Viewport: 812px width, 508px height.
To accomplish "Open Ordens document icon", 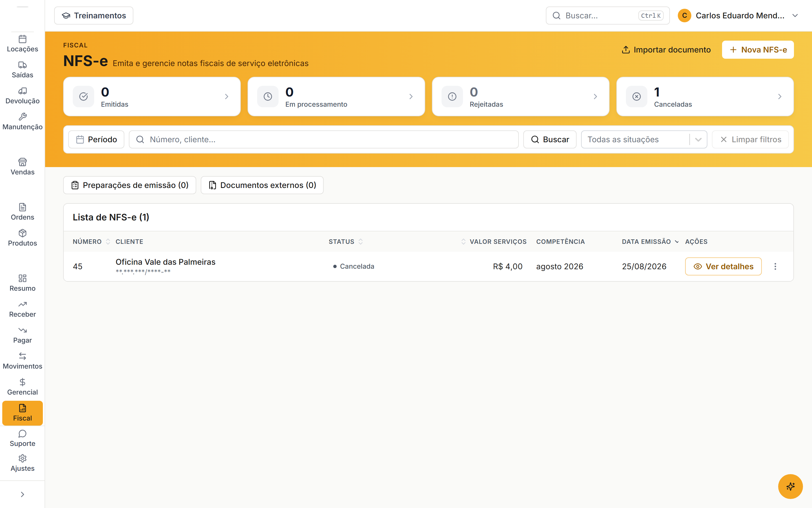I will tap(23, 207).
